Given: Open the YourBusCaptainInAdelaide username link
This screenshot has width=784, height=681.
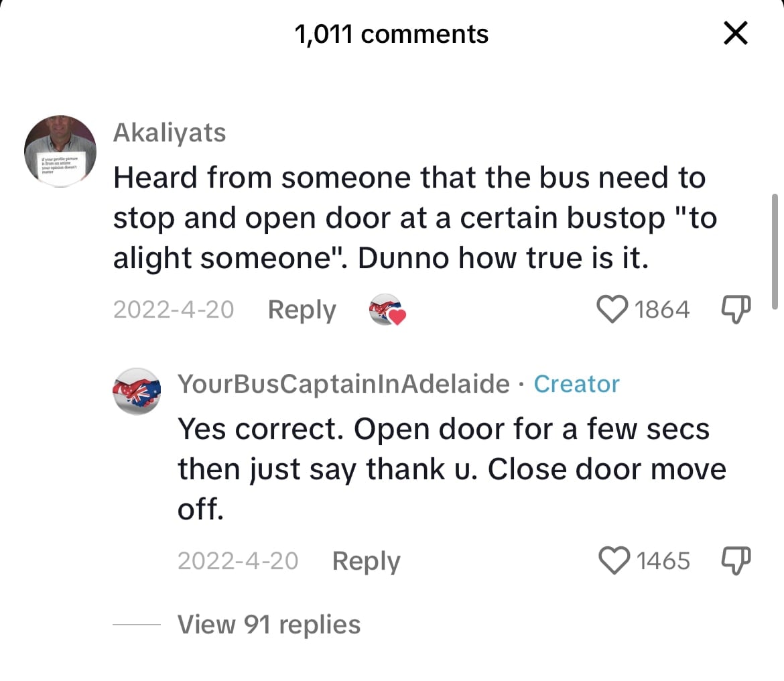Looking at the screenshot, I should [343, 384].
